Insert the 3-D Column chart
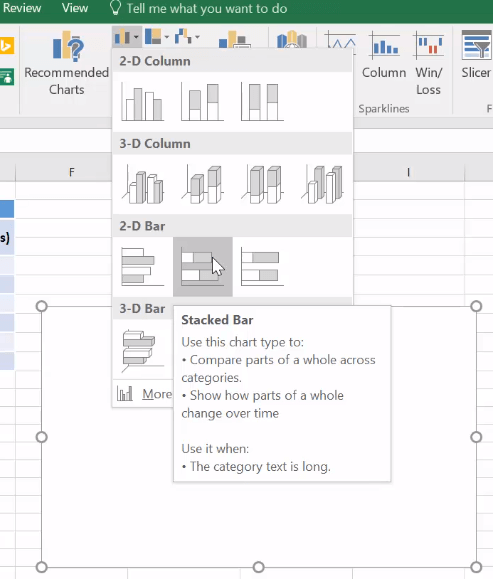Screen dimensions: 493x579 click(x=322, y=184)
